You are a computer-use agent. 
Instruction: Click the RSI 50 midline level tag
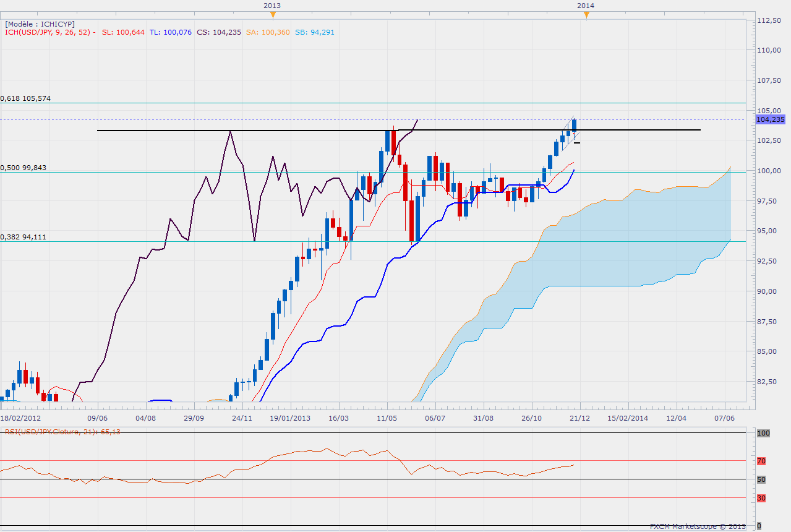(x=761, y=479)
